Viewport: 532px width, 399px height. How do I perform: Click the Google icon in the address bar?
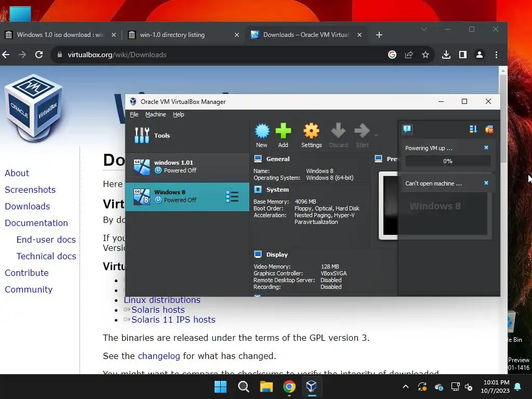[x=392, y=55]
